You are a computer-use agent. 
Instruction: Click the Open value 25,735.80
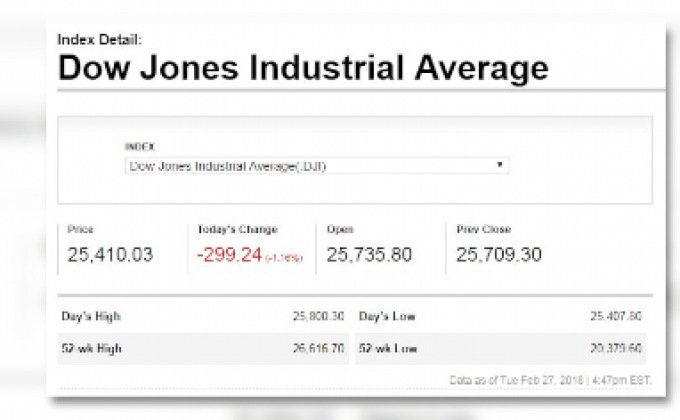(x=369, y=255)
